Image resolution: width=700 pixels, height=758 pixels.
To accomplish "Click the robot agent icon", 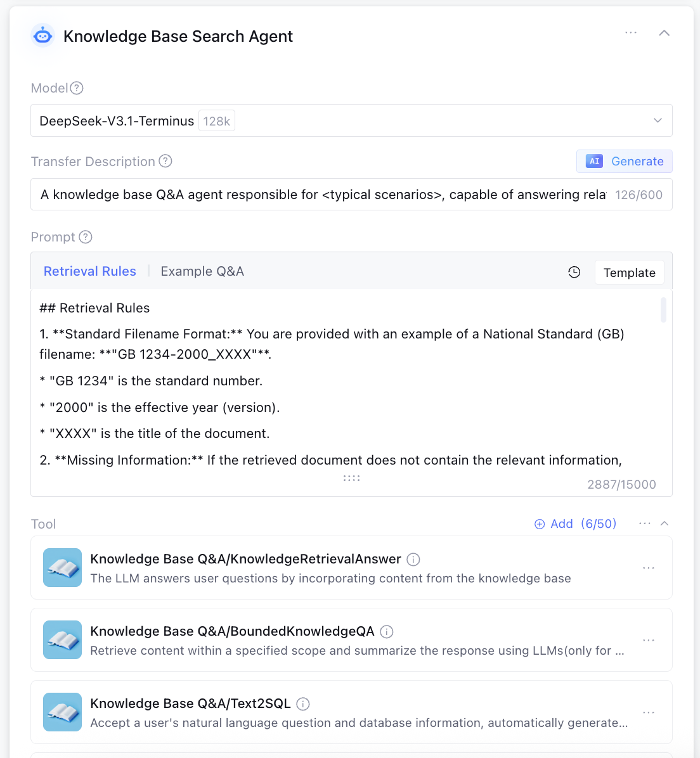I will click(x=43, y=36).
